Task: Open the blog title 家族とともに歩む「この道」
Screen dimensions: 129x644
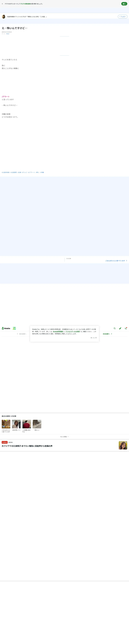Action: click(27, 17)
